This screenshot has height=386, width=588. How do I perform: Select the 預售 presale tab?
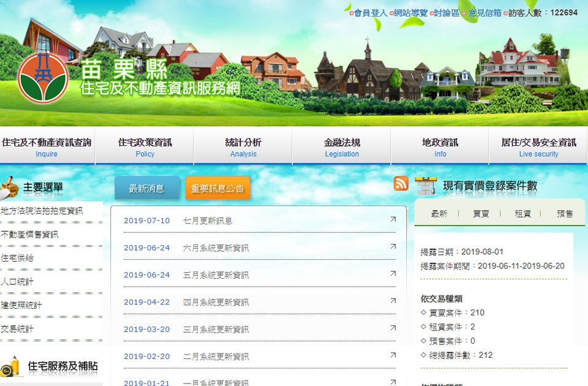point(564,213)
